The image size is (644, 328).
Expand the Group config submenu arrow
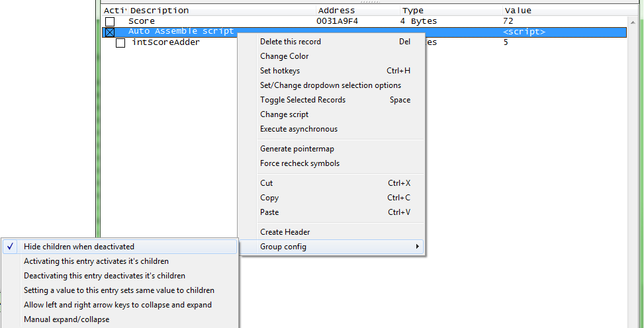click(417, 247)
